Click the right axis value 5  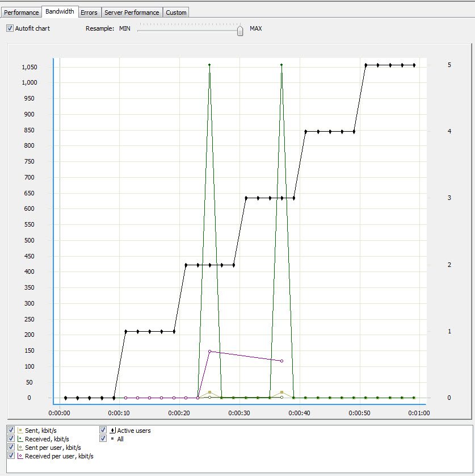449,65
